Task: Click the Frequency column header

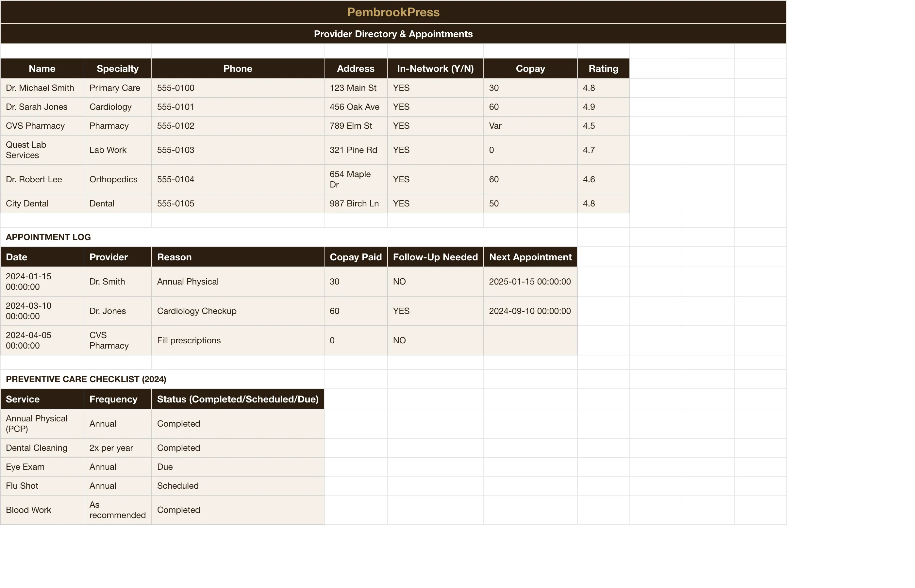Action: tap(118, 399)
